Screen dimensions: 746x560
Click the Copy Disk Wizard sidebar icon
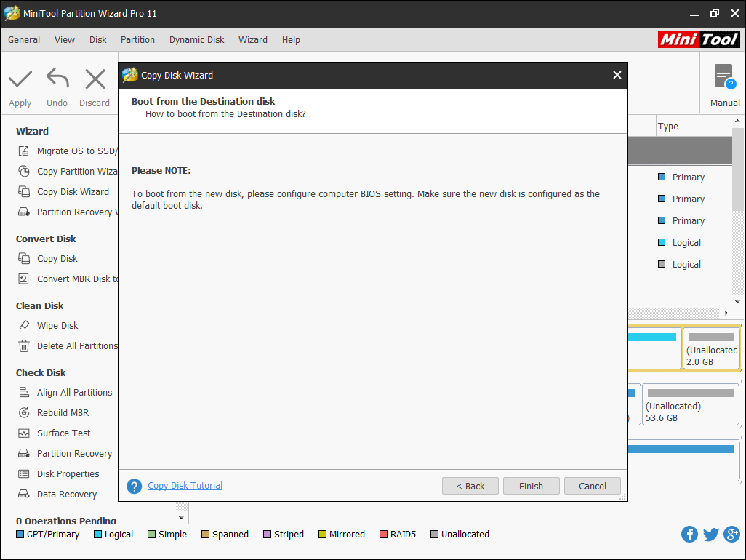coord(24,192)
